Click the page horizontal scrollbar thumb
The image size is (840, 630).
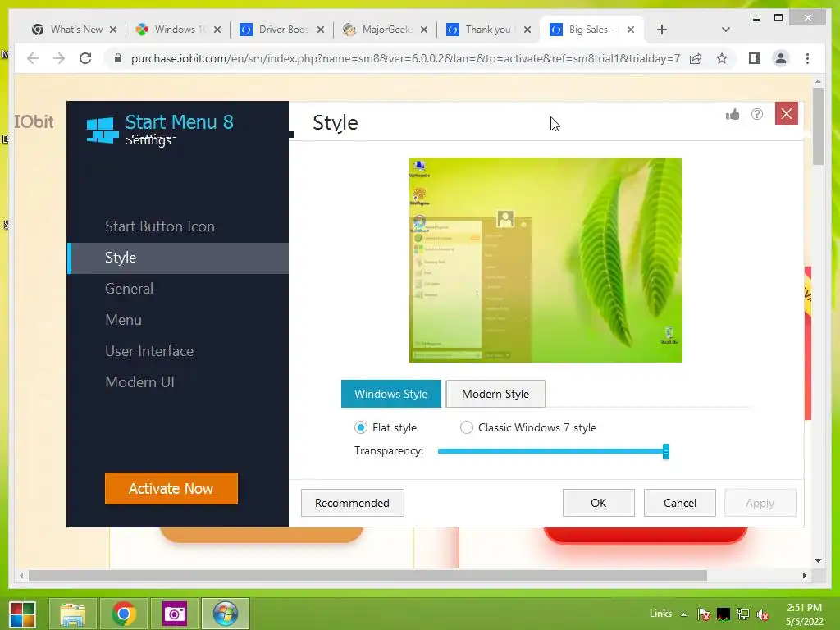point(367,576)
